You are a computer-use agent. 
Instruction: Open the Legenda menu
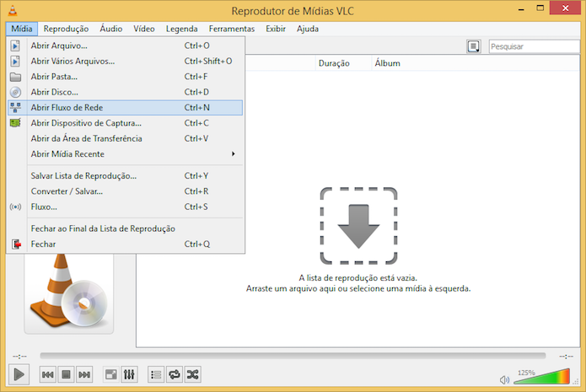[x=181, y=29]
